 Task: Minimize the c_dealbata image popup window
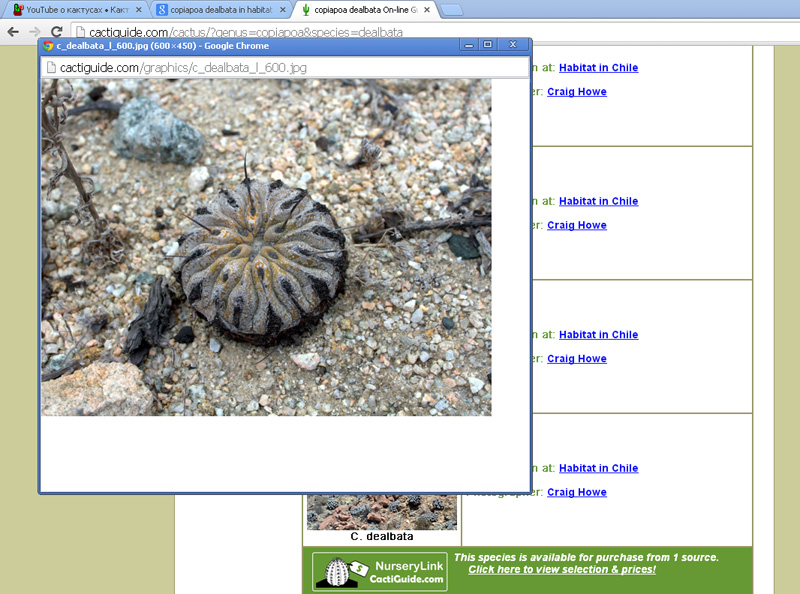click(x=469, y=45)
